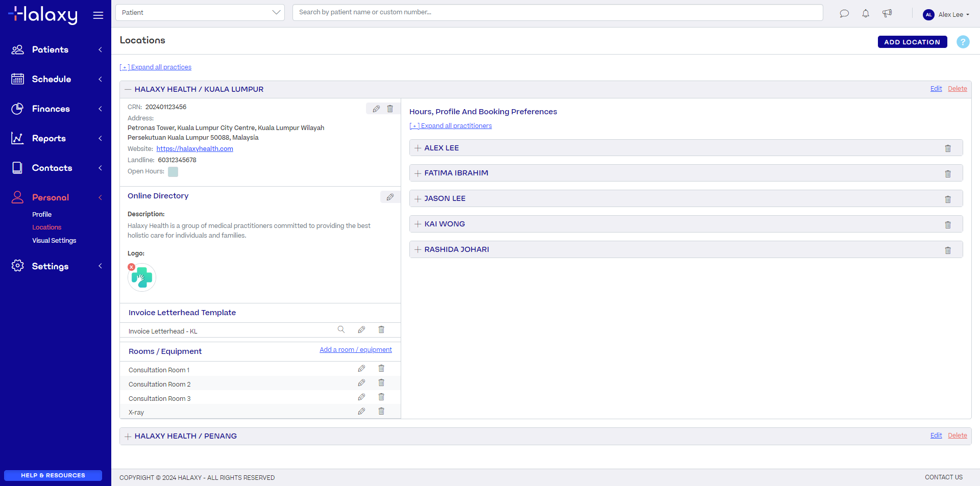Delete Consultation Room 1
The width and height of the screenshot is (980, 486).
tap(381, 368)
